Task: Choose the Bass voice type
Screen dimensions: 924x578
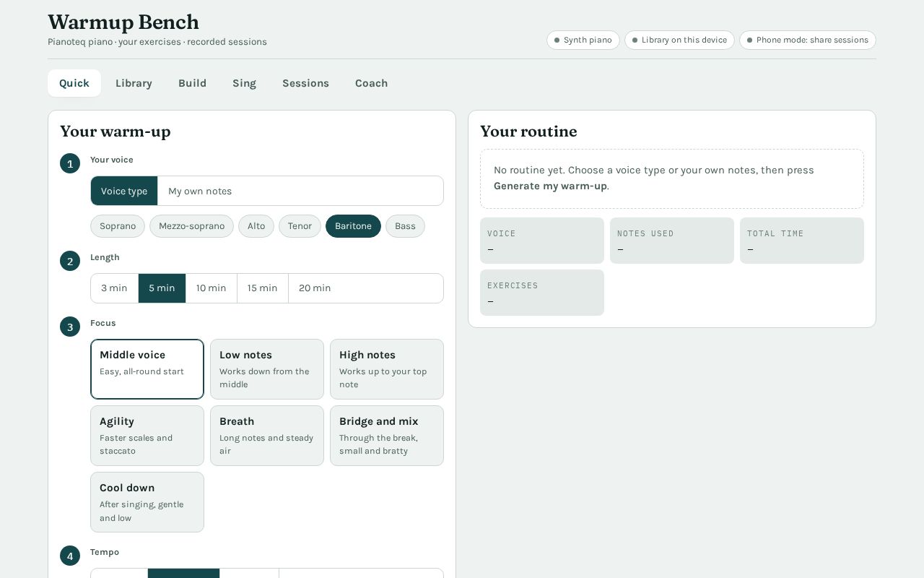Action: [405, 226]
